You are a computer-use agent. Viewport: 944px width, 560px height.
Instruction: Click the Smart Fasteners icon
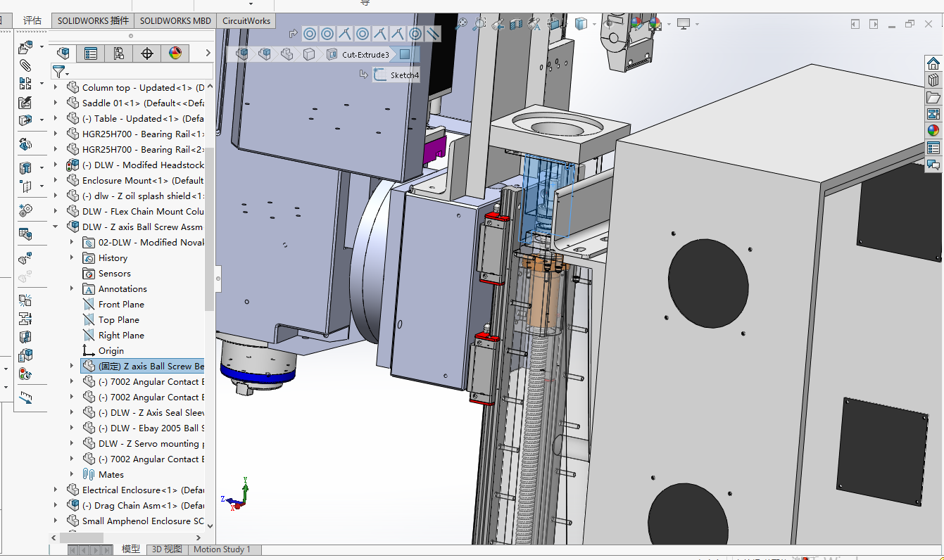(25, 102)
